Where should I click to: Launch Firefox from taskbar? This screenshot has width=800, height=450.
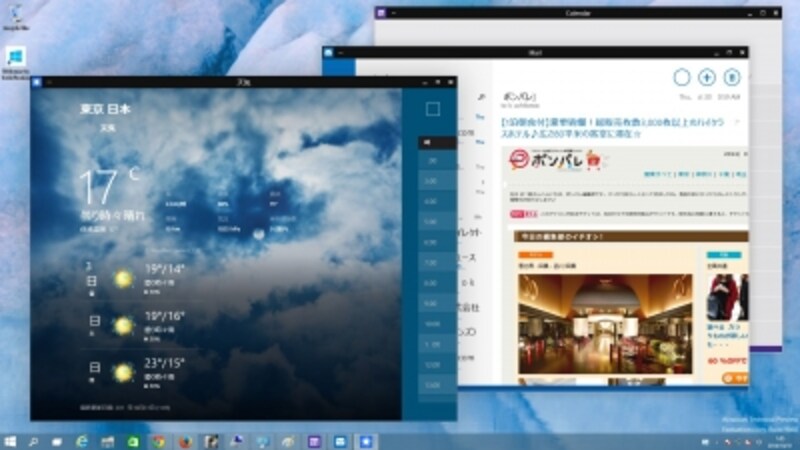coord(185,441)
